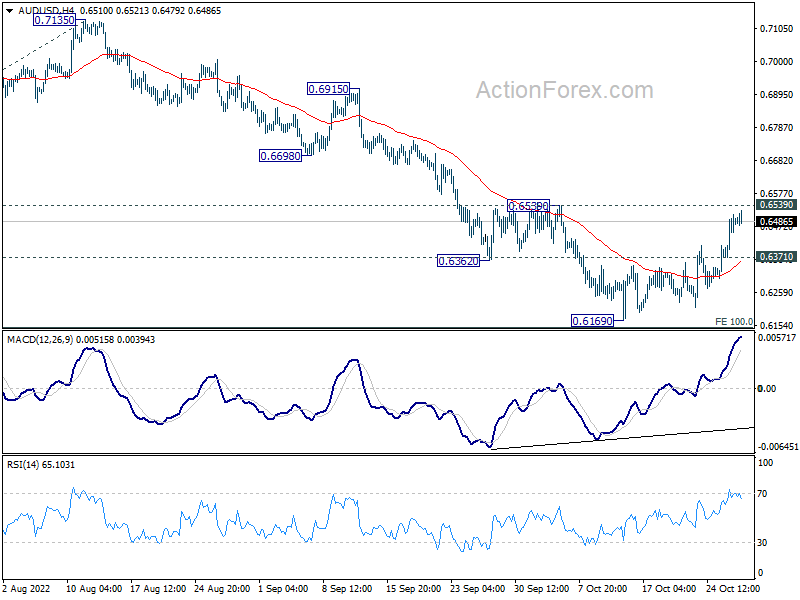Image resolution: width=800 pixels, height=600 pixels.
Task: Click the 0.65390 peak price label
Action: coord(529,206)
